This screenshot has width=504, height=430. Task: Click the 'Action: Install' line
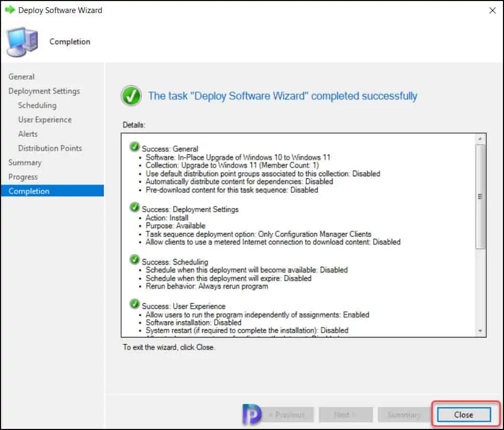tap(167, 218)
